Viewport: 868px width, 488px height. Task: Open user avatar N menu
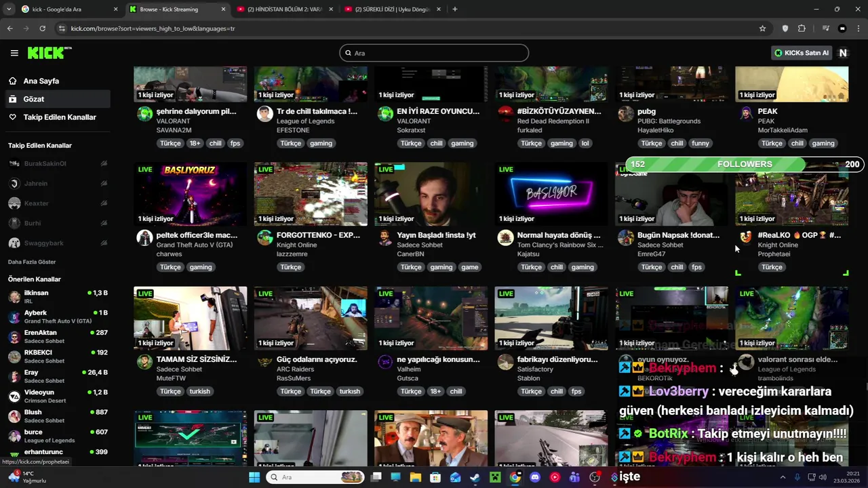843,53
